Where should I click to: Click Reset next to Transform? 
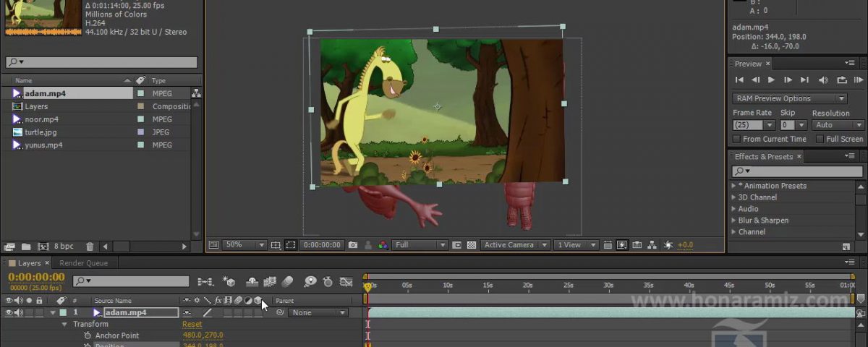192,325
